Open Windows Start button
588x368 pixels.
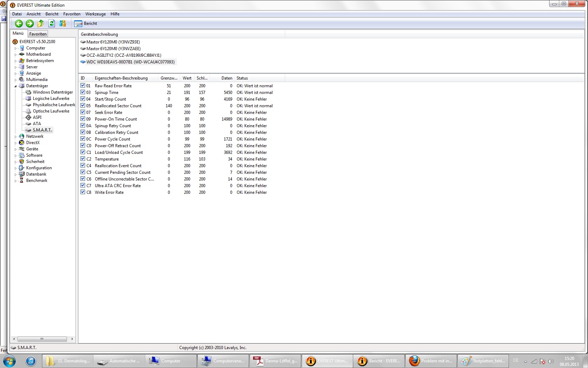9,361
